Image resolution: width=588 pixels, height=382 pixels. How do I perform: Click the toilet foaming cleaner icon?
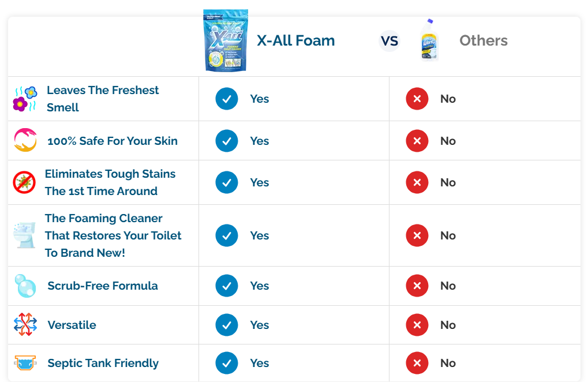click(24, 235)
